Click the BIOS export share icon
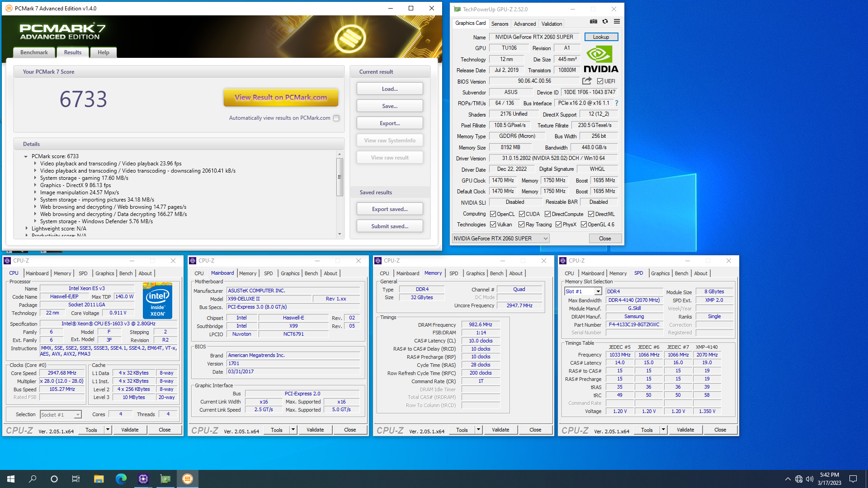 [587, 81]
